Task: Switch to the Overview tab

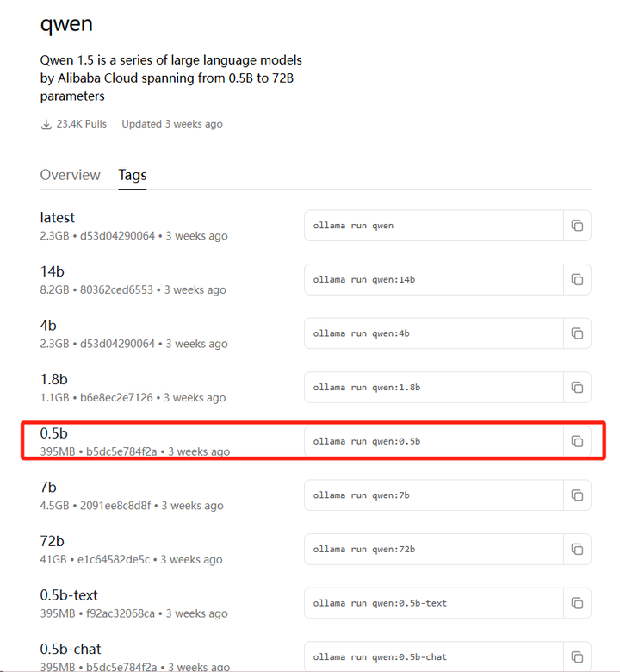Action: 71,175
